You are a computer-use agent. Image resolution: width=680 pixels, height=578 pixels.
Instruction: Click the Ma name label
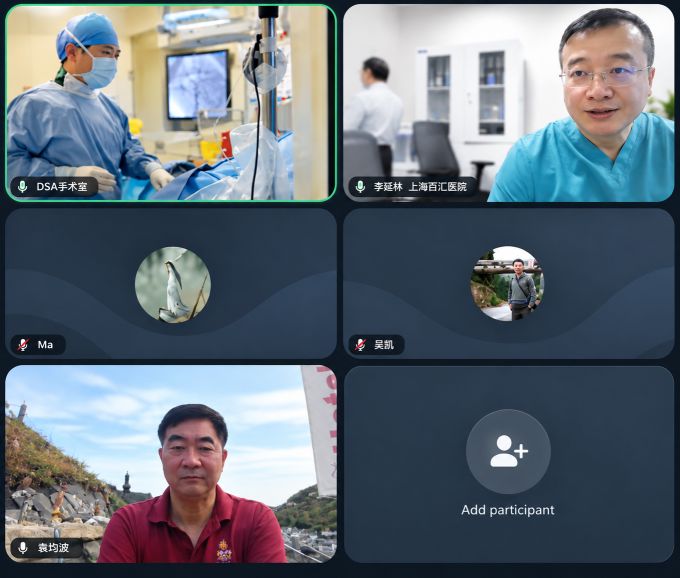(45, 345)
